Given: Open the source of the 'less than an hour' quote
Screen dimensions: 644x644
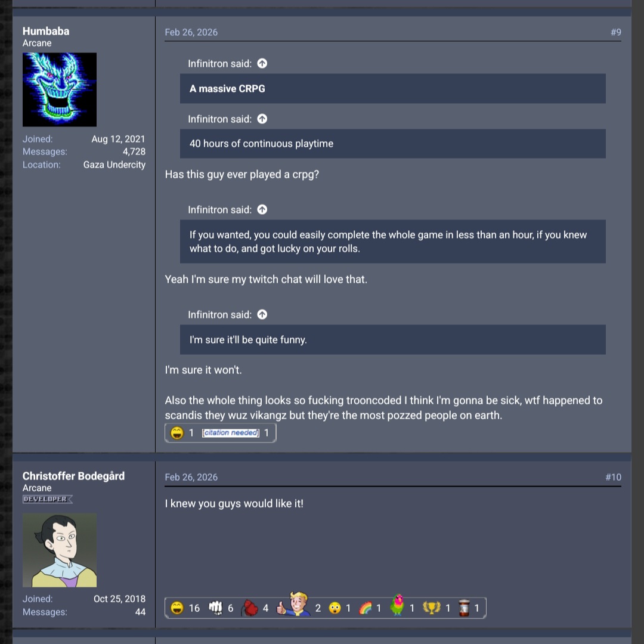Looking at the screenshot, I should coord(262,209).
